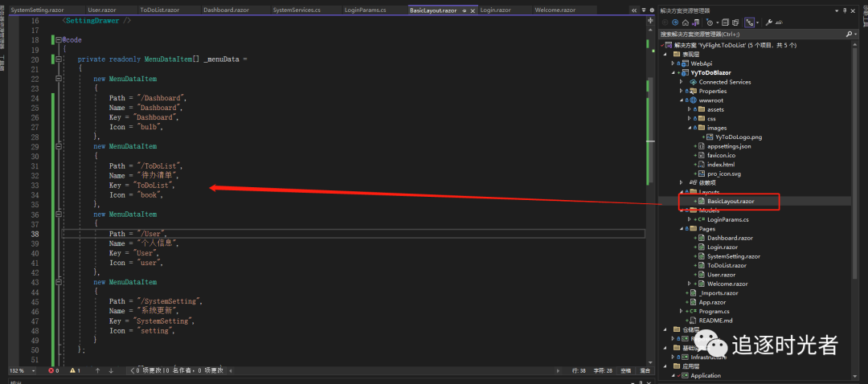Click the Home icon in Solution Explorer toolbar
The image size is (868, 384).
(x=686, y=22)
